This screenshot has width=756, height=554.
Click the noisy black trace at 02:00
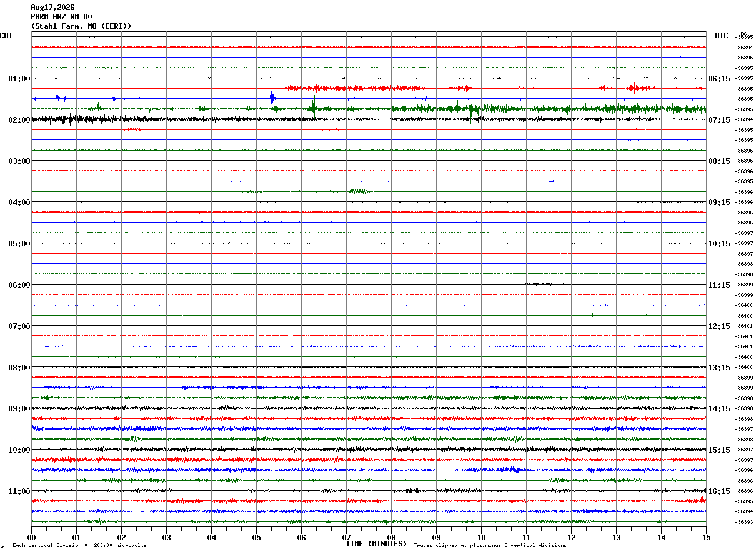pos(369,119)
